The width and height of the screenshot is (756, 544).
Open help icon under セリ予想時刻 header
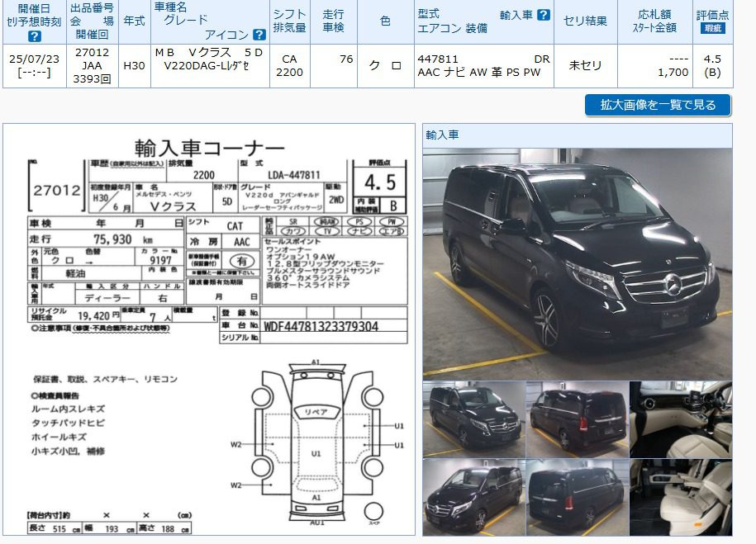pyautogui.click(x=34, y=36)
